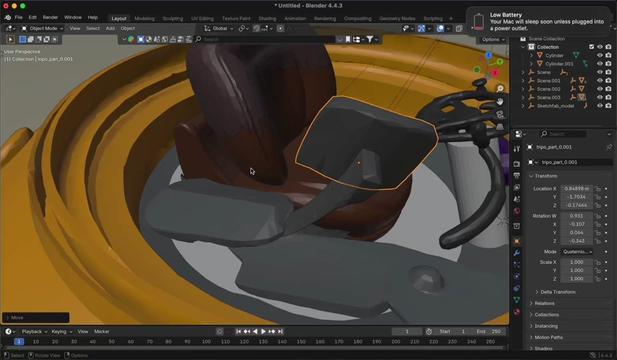617x360 pixels.
Task: Toggle visibility of Sketchfab_model in the outliner
Action: point(600,106)
